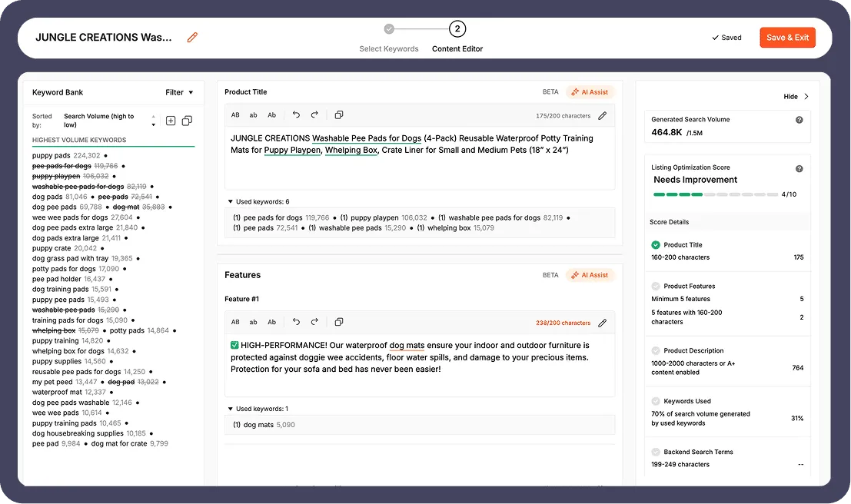The image size is (851, 504).
Task: Select keyword 'dog grass pad with tray'
Action: (x=71, y=258)
